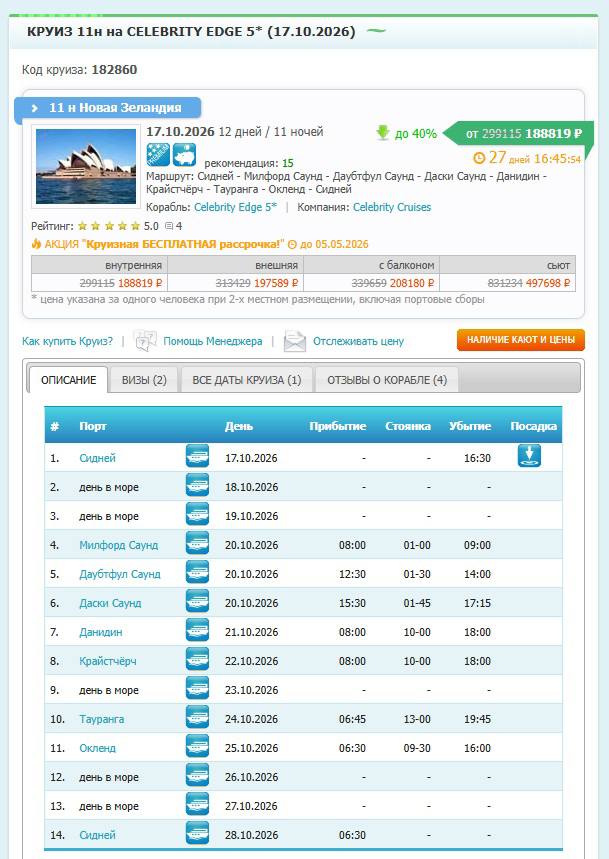
Task: Open the Сидней link in row 14
Action: [97, 835]
